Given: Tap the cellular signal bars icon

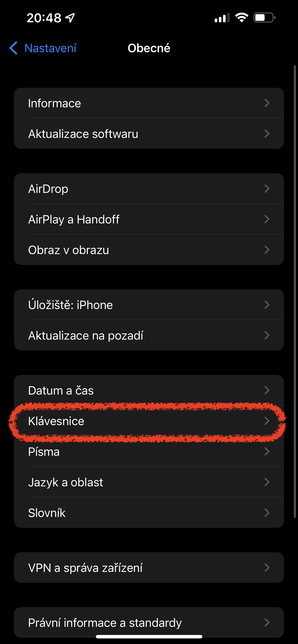Looking at the screenshot, I should click(x=222, y=18).
